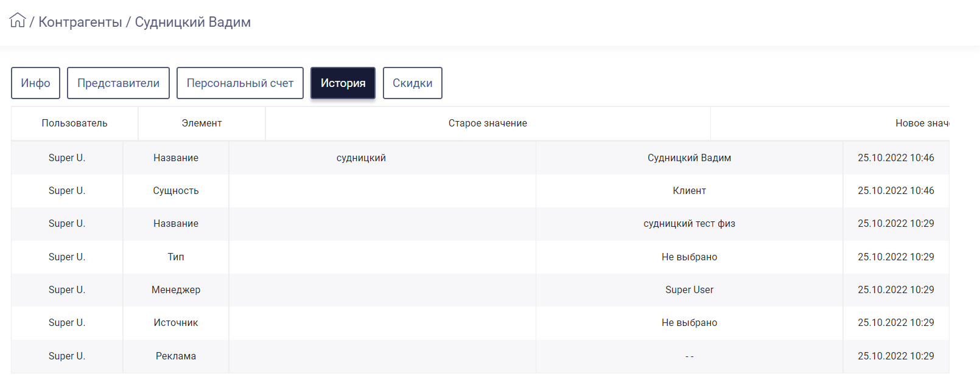The image size is (980, 388).
Task: Click Судницкий Вадим breadcrumb text
Action: (x=192, y=22)
